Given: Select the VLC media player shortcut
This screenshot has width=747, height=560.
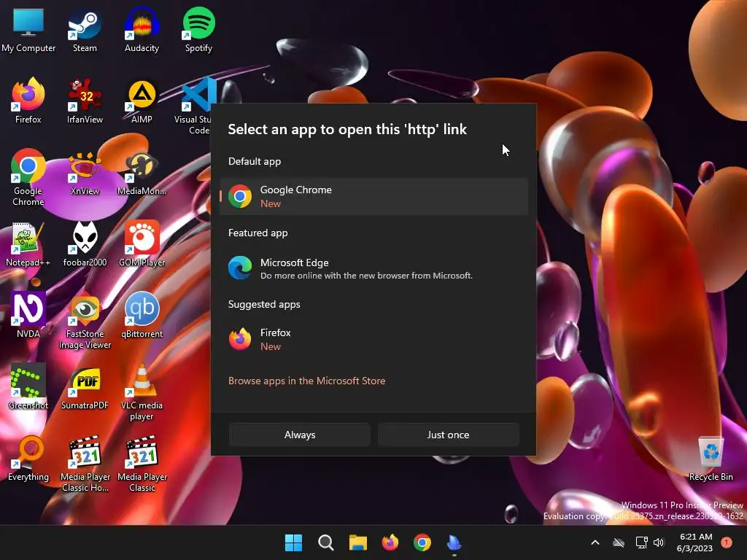Looking at the screenshot, I should 142,392.
